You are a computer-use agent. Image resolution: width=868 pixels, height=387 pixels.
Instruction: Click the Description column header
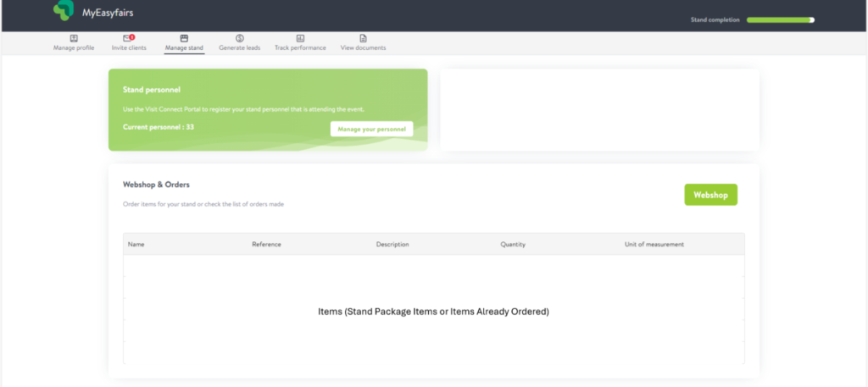(x=392, y=245)
